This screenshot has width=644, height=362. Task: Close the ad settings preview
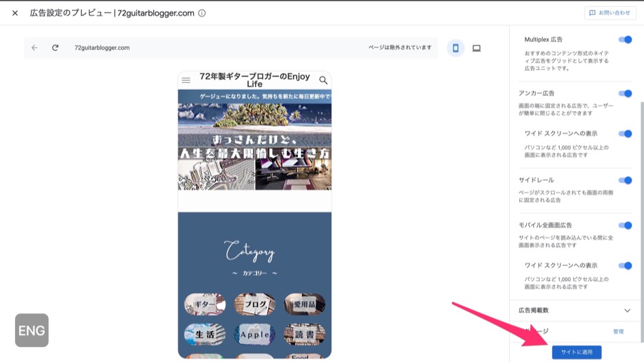pos(15,13)
